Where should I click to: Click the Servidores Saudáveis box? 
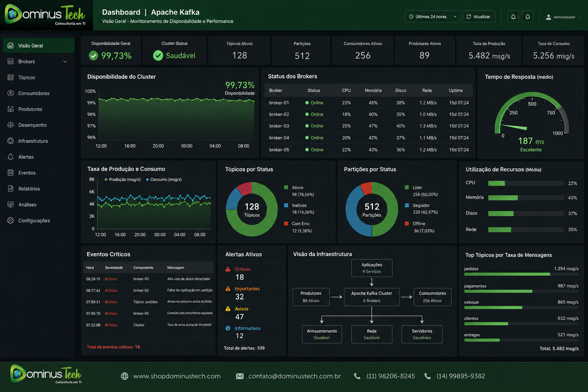[x=422, y=334]
